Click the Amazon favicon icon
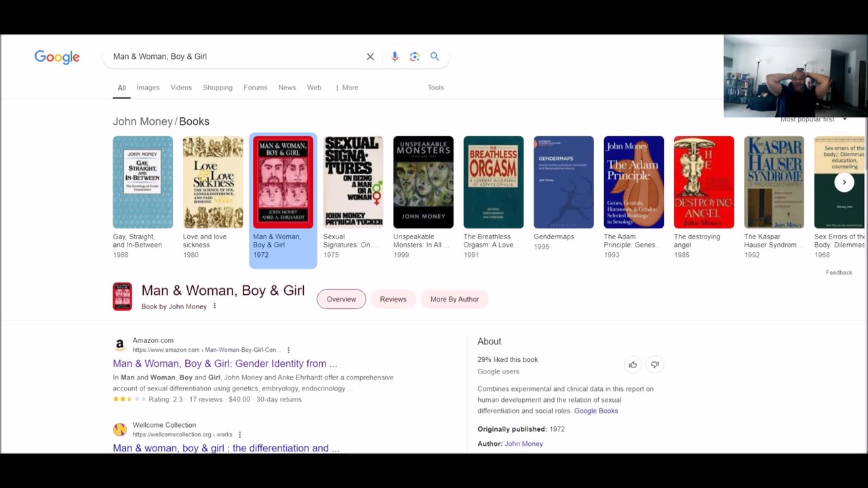The width and height of the screenshot is (868, 488). [x=120, y=345]
